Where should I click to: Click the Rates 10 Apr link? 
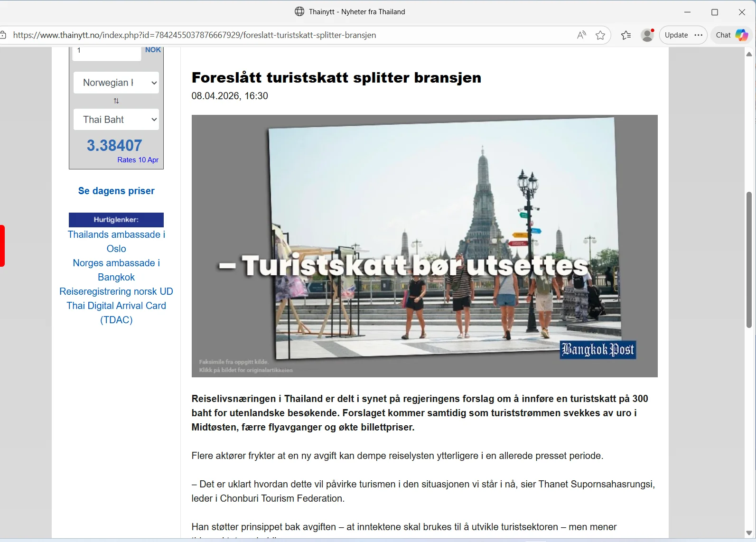tap(138, 160)
